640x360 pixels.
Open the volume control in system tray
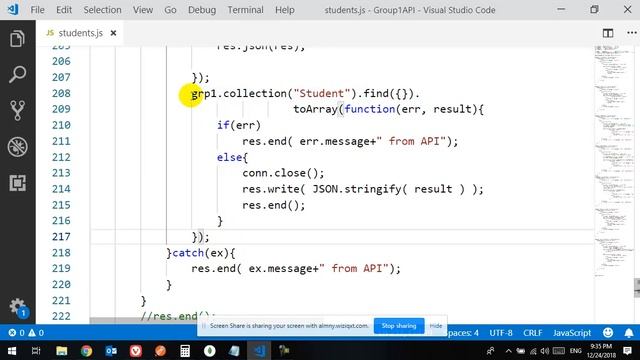[x=544, y=351]
